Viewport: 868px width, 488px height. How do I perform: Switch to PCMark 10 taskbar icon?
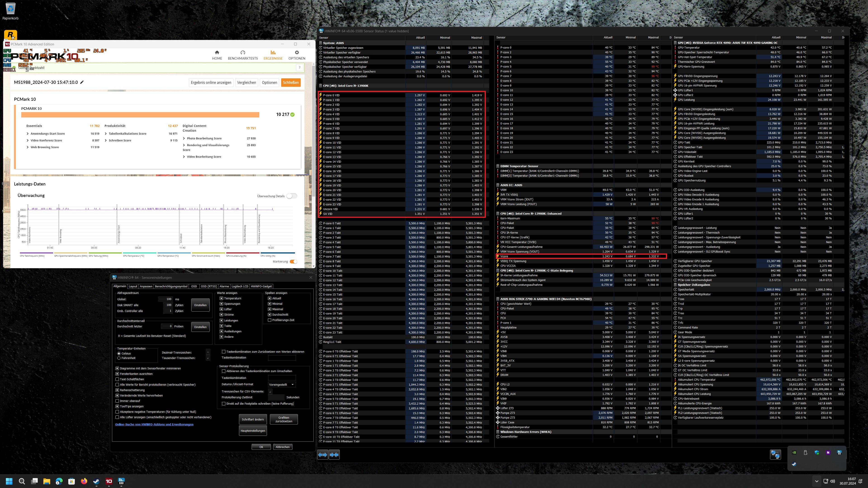[109, 481]
